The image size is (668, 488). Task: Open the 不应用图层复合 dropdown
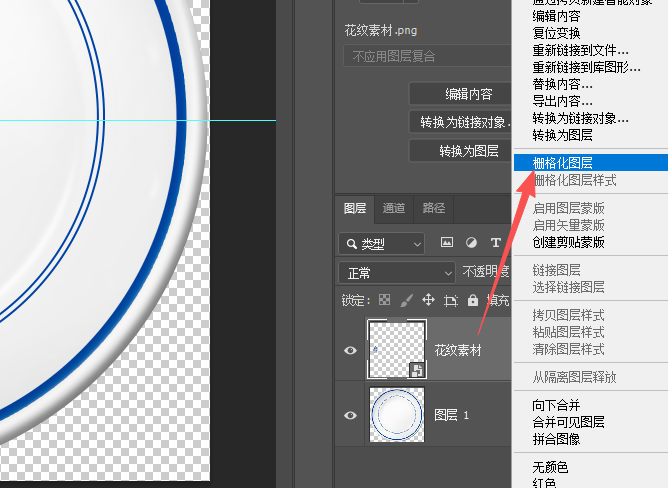427,56
